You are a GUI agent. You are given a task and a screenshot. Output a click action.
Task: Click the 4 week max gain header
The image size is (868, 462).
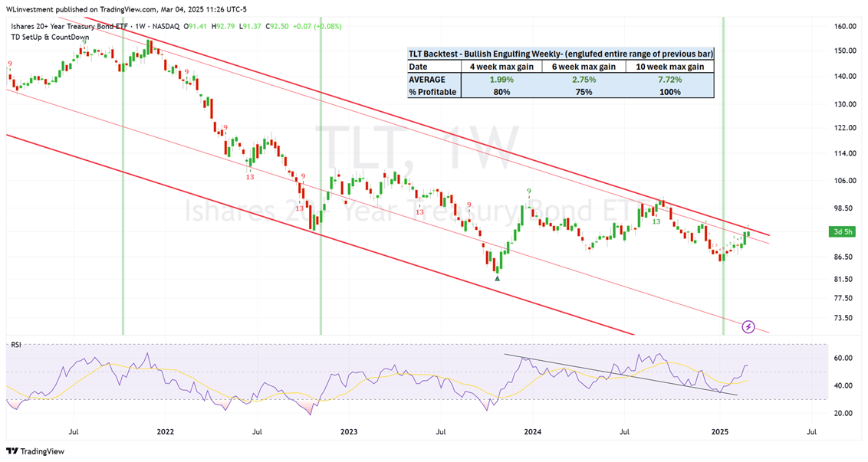point(501,67)
